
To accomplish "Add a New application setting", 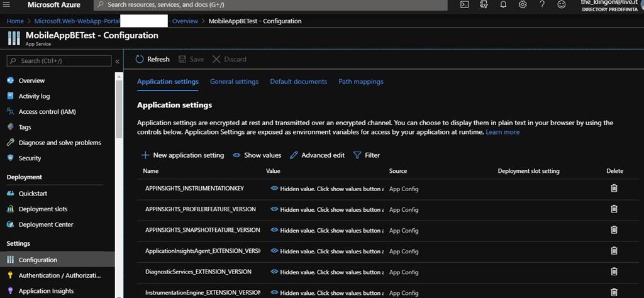I will click(183, 155).
